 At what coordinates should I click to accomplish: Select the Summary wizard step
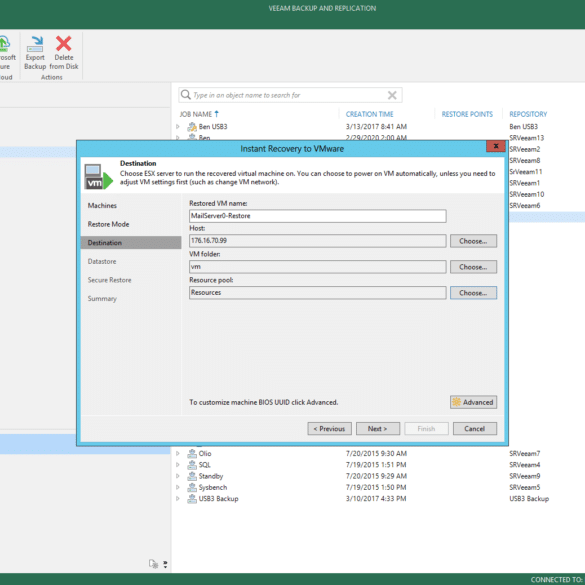click(102, 299)
